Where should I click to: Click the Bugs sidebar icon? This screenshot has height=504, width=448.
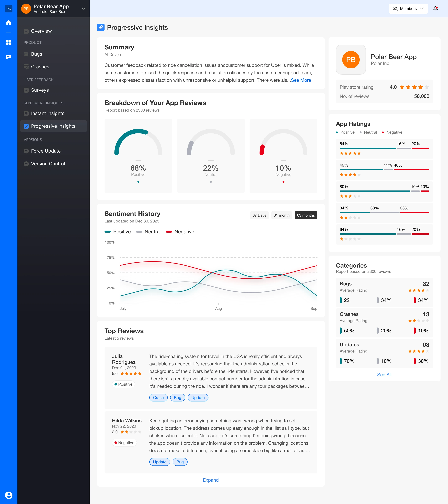tap(26, 54)
